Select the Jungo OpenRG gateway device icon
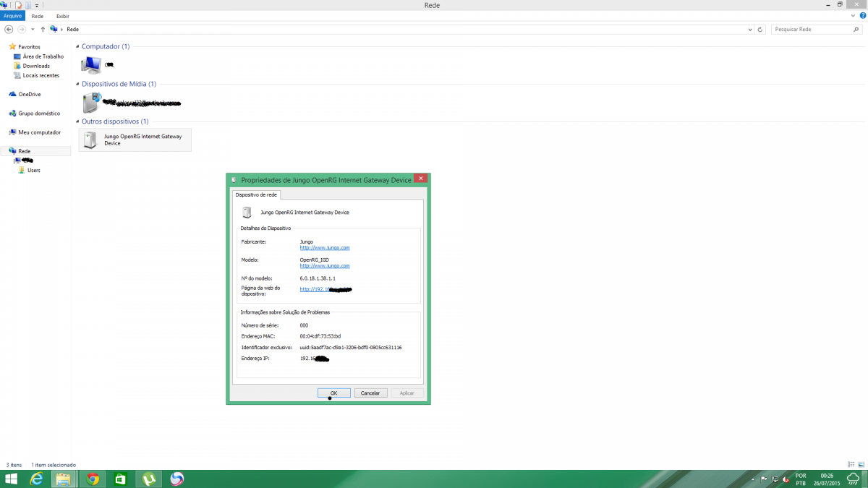This screenshot has width=868, height=488. click(x=90, y=140)
